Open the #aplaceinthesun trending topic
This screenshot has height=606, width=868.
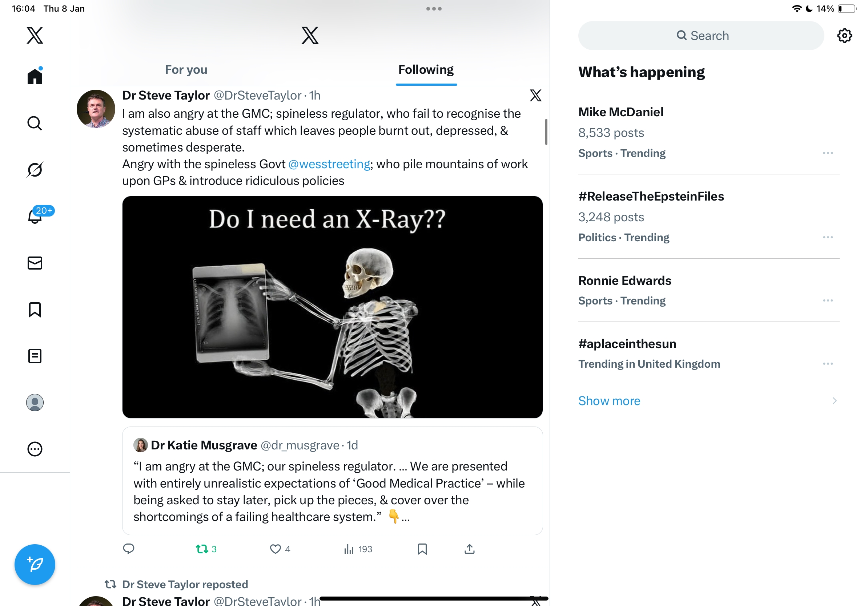tap(627, 344)
